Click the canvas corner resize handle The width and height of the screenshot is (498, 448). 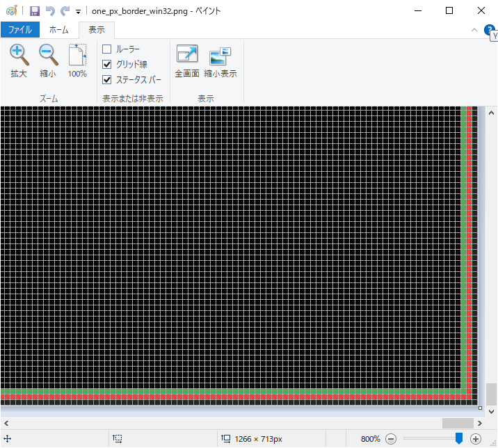[480, 408]
